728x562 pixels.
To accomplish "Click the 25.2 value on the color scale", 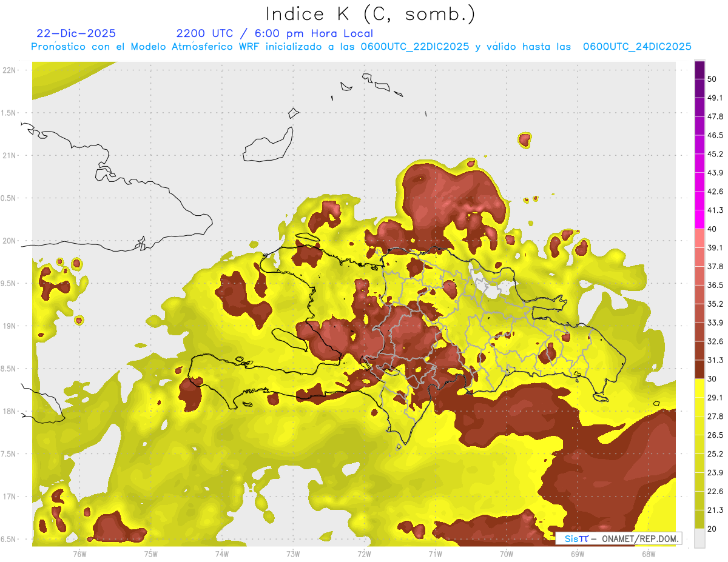I will point(715,453).
